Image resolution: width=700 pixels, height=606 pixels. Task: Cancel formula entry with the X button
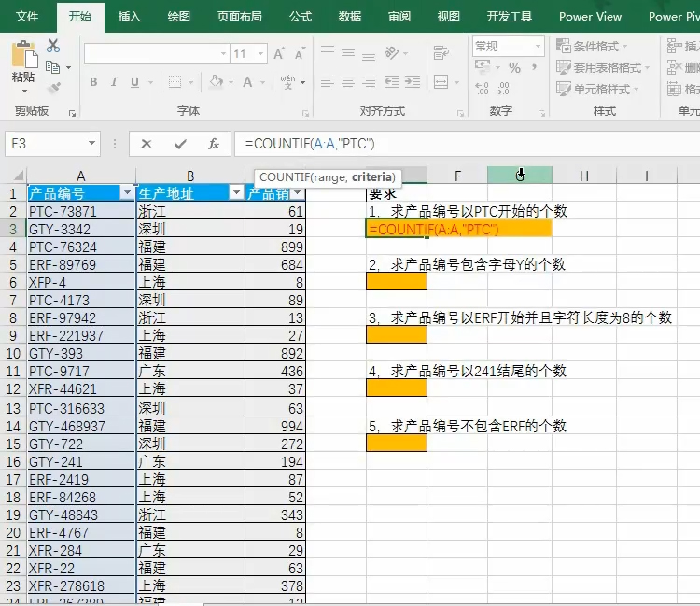(x=147, y=144)
